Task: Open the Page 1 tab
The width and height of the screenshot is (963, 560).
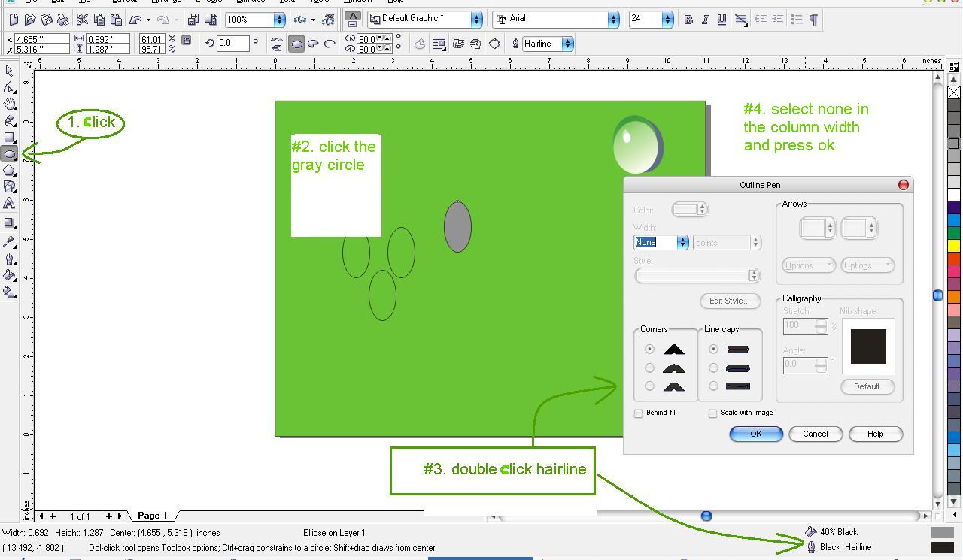Action: pyautogui.click(x=152, y=516)
